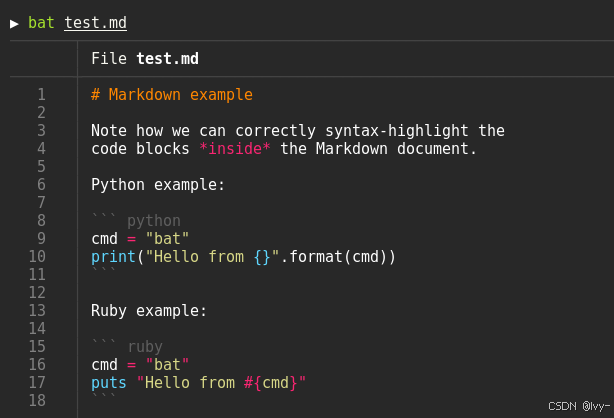Click 'cmd' variable on line 9
The height and width of the screenshot is (418, 614).
click(x=105, y=239)
